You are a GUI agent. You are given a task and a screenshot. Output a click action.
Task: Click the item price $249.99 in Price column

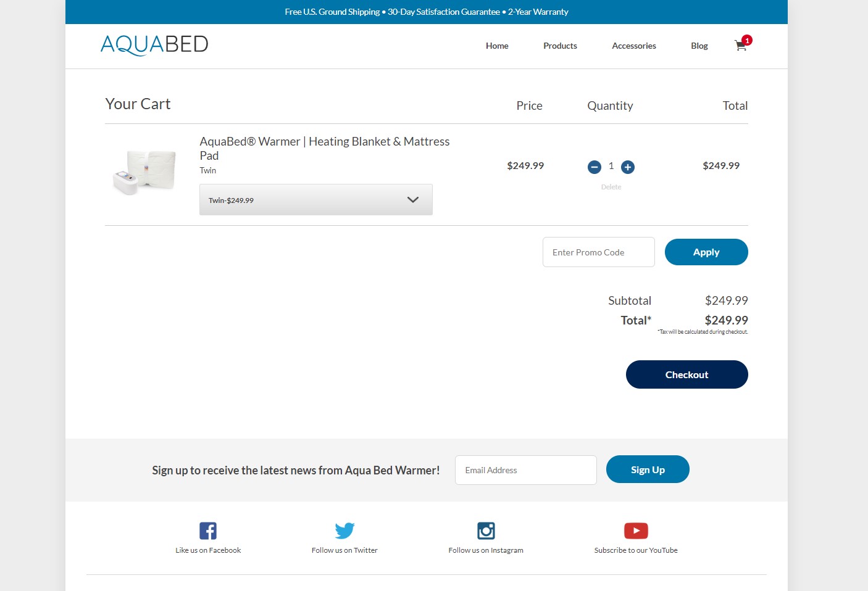coord(525,165)
